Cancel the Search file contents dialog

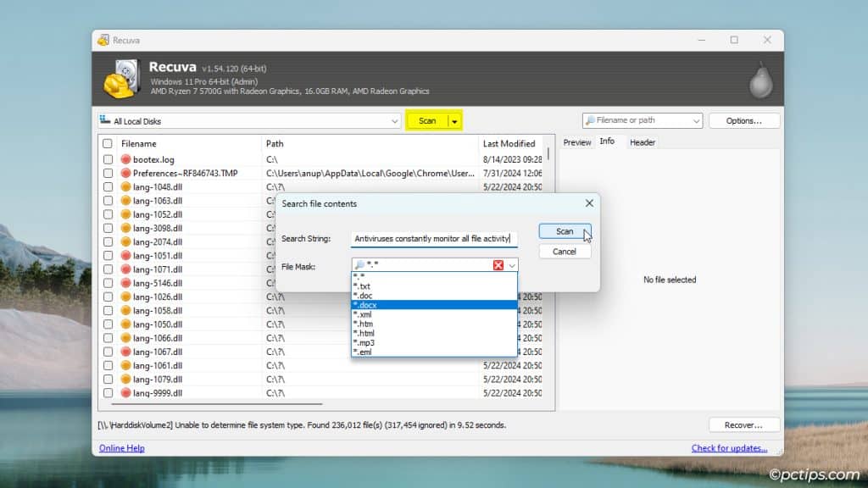565,252
